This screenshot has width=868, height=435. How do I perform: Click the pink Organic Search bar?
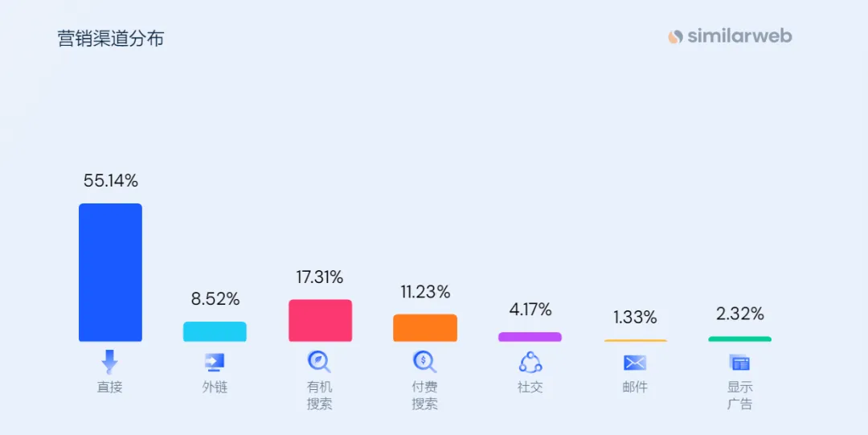pyautogui.click(x=320, y=321)
